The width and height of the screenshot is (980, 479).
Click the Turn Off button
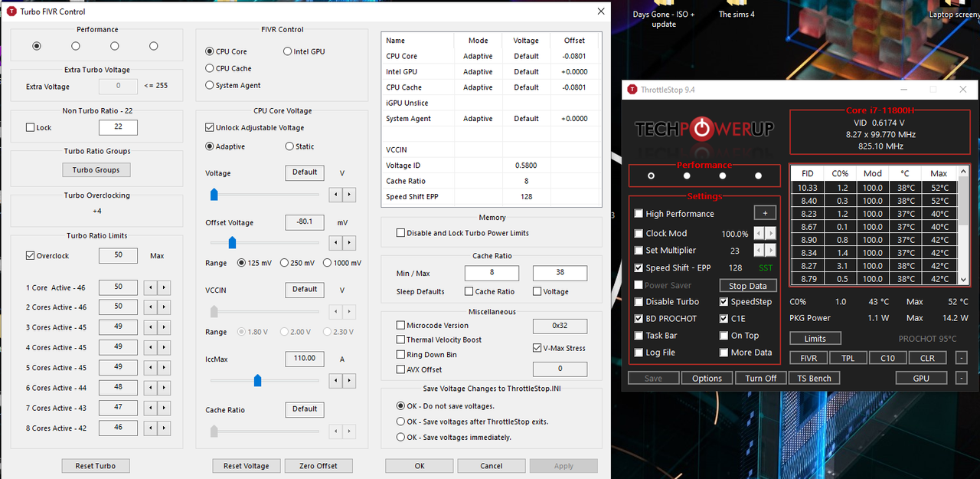(x=760, y=378)
